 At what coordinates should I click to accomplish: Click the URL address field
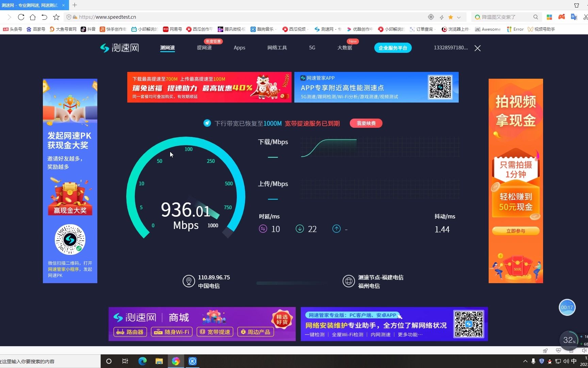click(238, 17)
